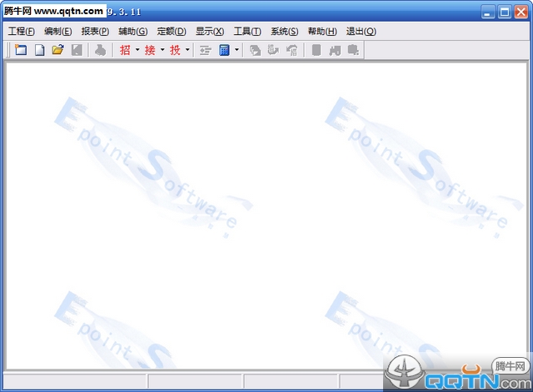Image resolution: width=533 pixels, height=392 pixels.
Task: Click the blank new document icon
Action: 40,50
